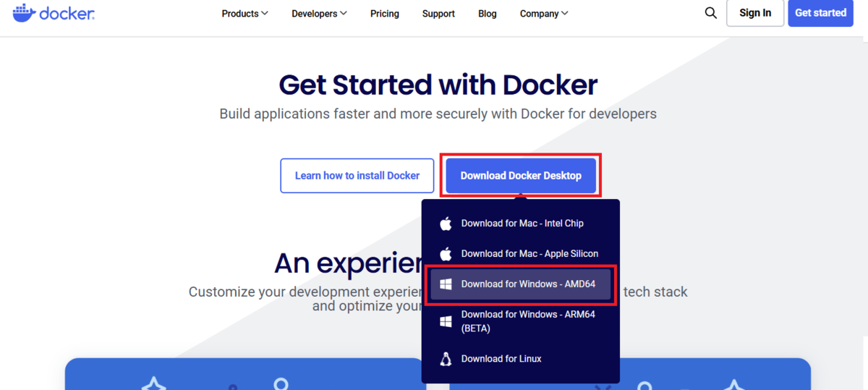The image size is (868, 390).
Task: Open the Blog link
Action: pos(488,13)
